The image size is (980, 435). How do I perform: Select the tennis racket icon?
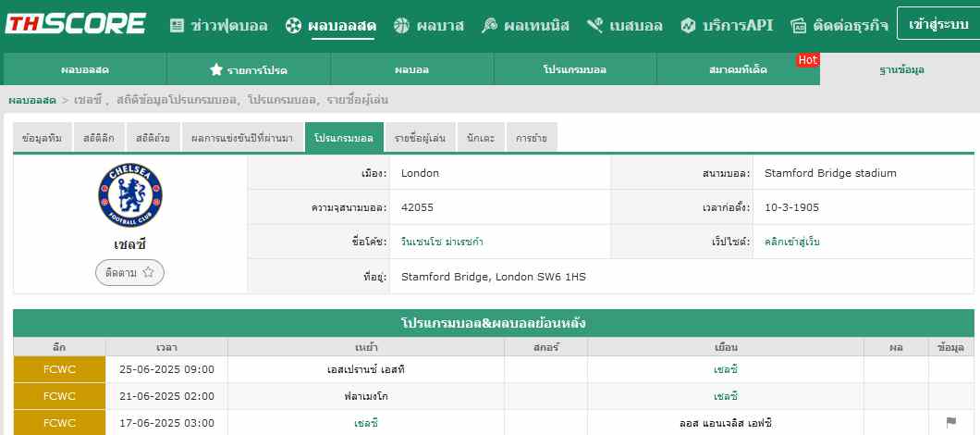(x=489, y=26)
